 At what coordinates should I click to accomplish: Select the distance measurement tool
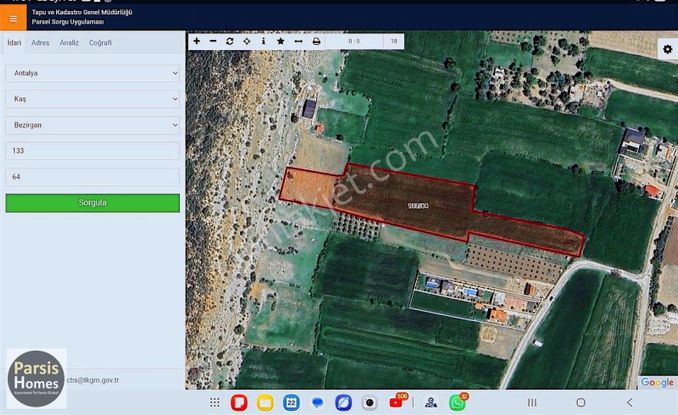pos(298,41)
